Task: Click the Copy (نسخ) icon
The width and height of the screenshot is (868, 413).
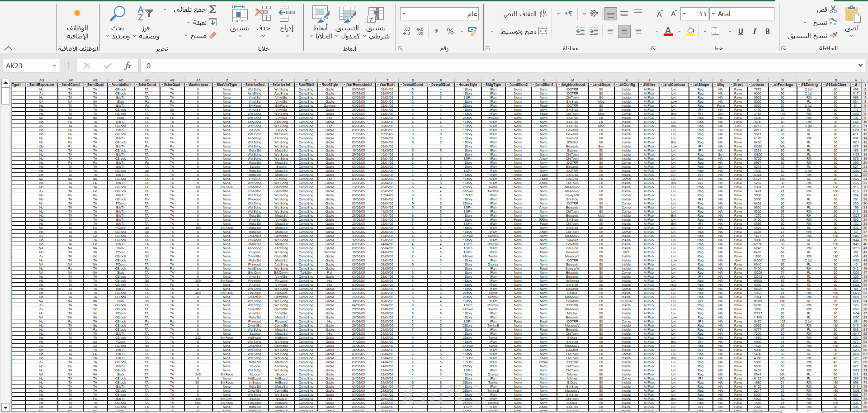Action: pos(833,22)
